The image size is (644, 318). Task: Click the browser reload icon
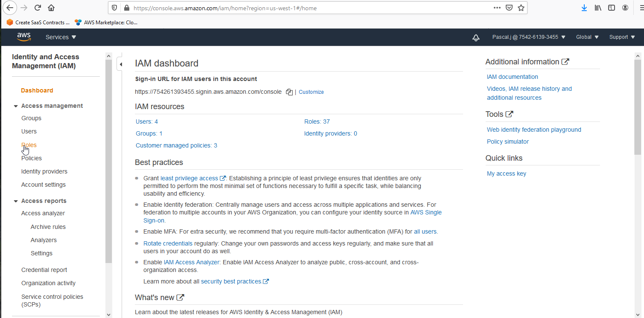[37, 8]
